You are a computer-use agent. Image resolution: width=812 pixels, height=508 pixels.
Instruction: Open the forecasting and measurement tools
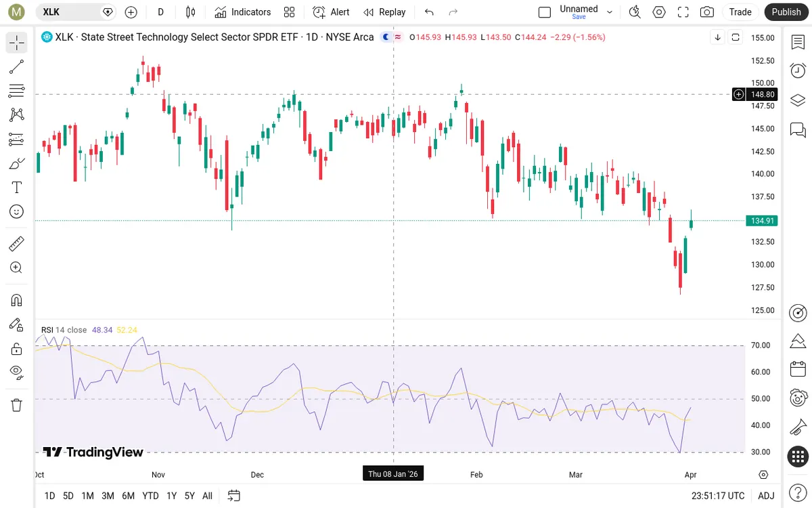pos(17,140)
